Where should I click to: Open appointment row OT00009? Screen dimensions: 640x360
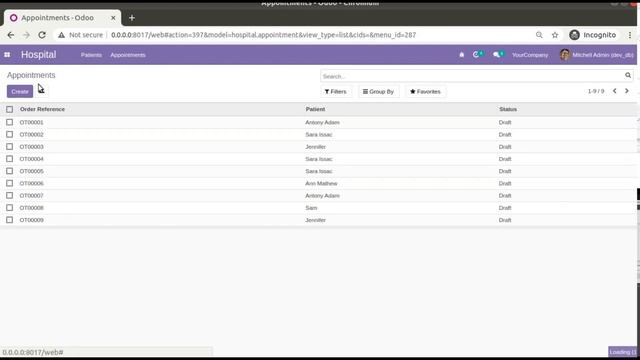(318, 220)
